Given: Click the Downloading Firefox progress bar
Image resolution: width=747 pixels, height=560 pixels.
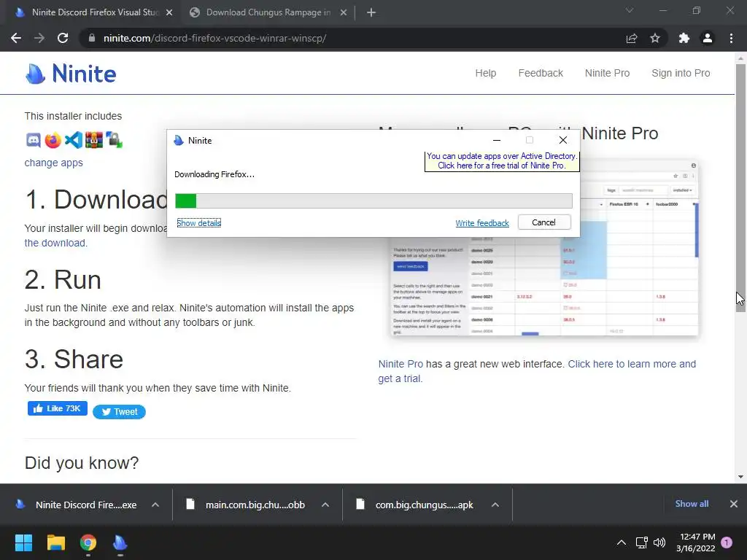Looking at the screenshot, I should pos(373,201).
